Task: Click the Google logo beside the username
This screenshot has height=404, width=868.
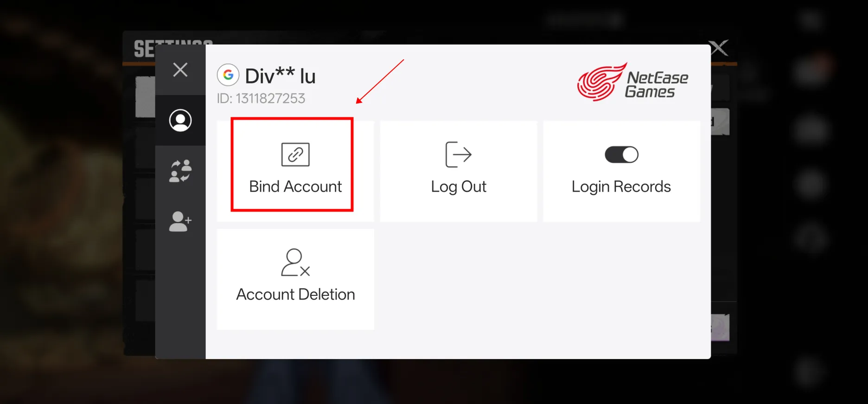Action: pyautogui.click(x=228, y=75)
